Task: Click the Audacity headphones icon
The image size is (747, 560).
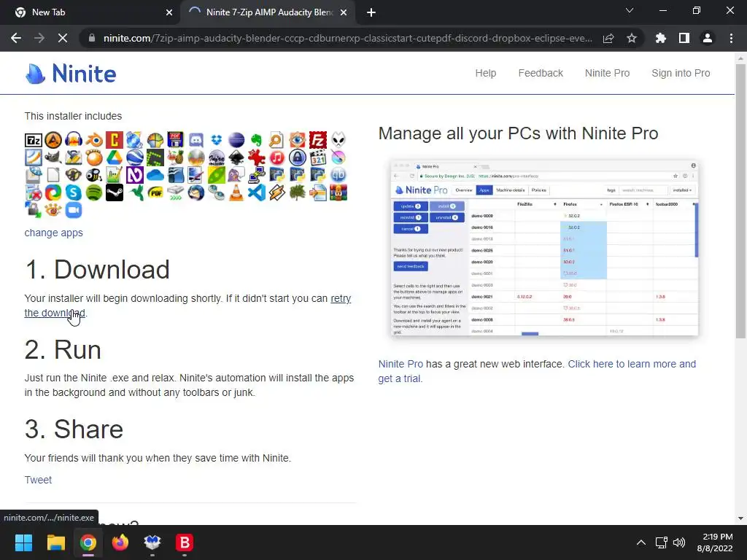Action: point(74,140)
